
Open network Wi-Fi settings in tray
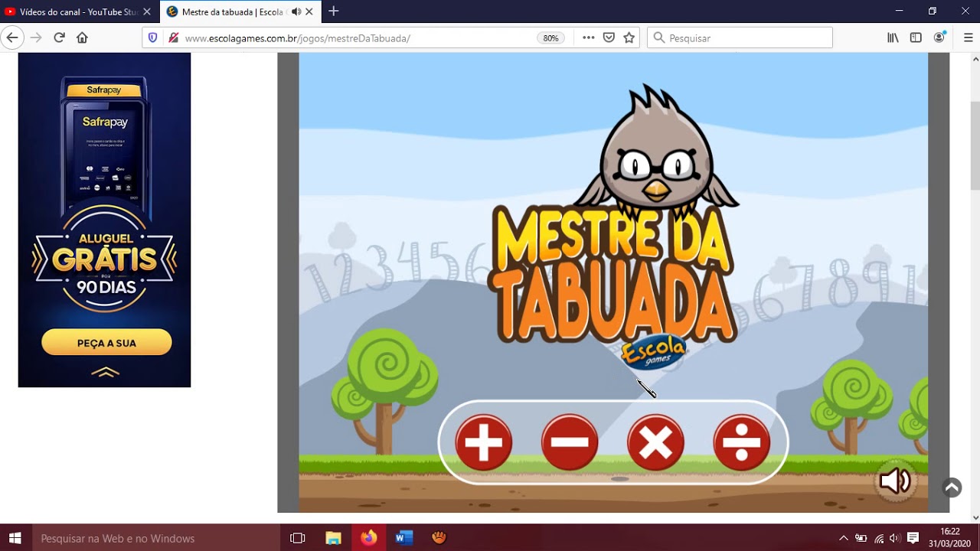coord(879,538)
